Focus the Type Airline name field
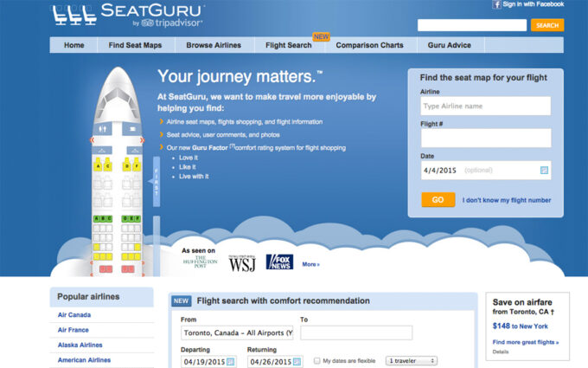The width and height of the screenshot is (588, 368). [486, 106]
